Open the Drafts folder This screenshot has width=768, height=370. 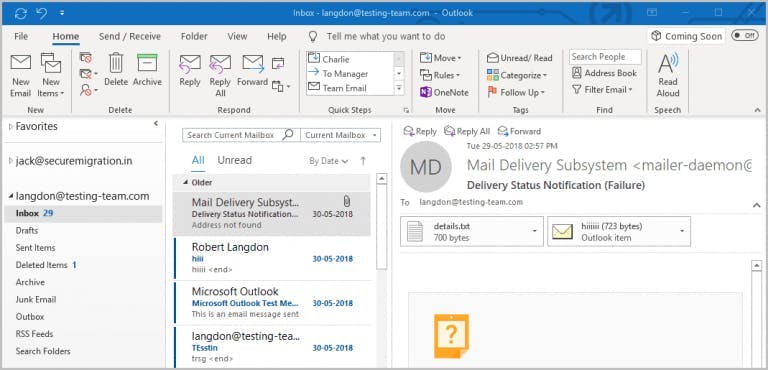26,230
